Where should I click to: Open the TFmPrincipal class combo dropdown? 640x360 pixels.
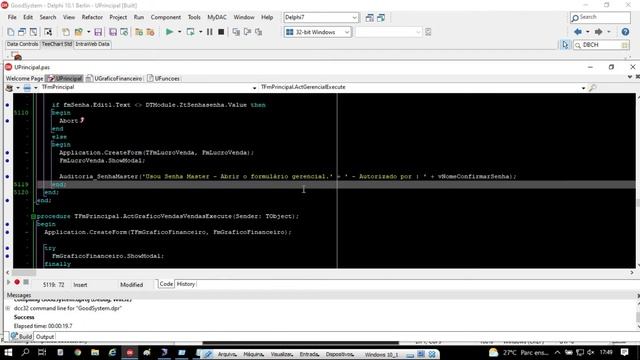pyautogui.click(x=254, y=88)
